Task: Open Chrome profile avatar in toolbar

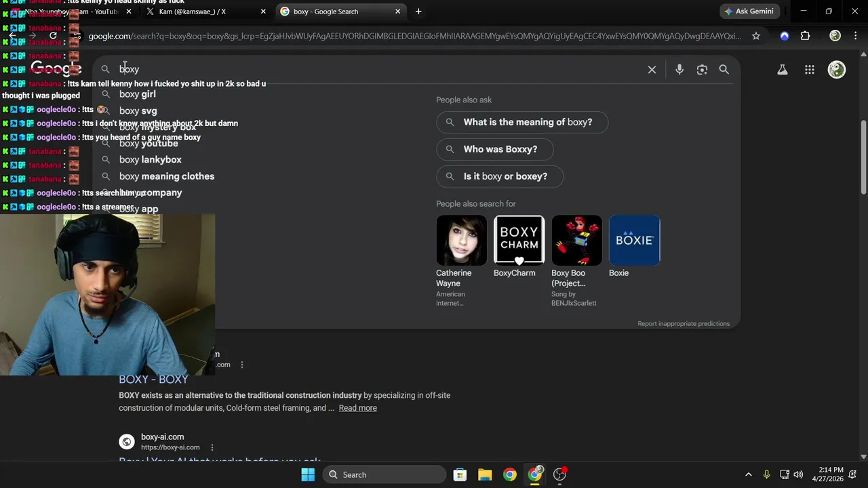Action: [835, 36]
